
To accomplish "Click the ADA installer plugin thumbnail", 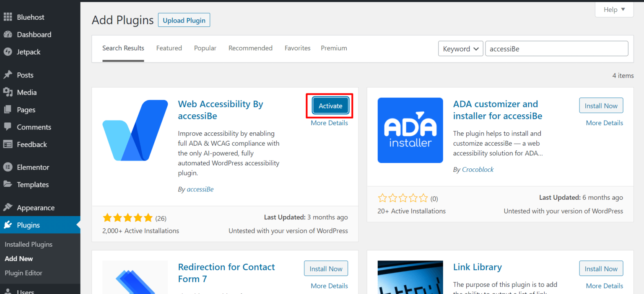I will 410,130.
